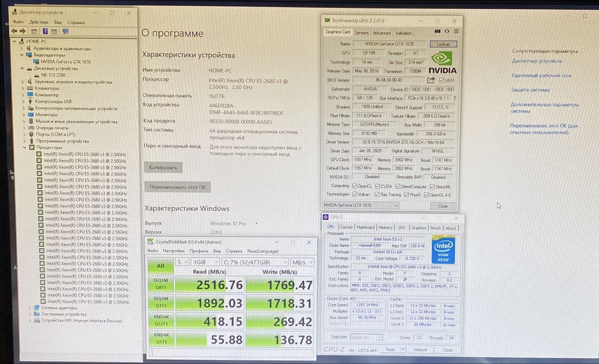Open the Диспетчер устройств link on the right
599x364 pixels.
click(x=537, y=61)
